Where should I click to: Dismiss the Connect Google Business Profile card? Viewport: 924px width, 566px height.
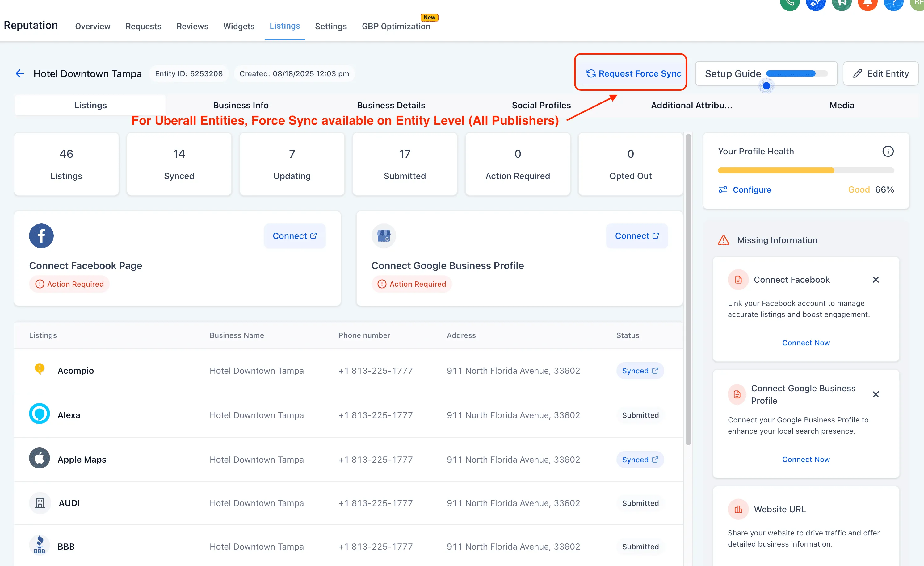876,394
